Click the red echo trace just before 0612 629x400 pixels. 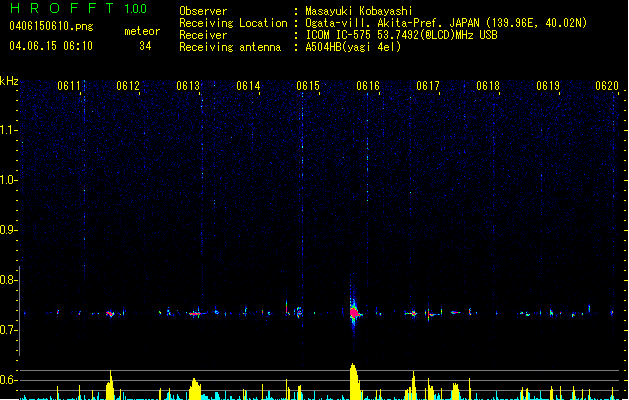click(x=110, y=314)
